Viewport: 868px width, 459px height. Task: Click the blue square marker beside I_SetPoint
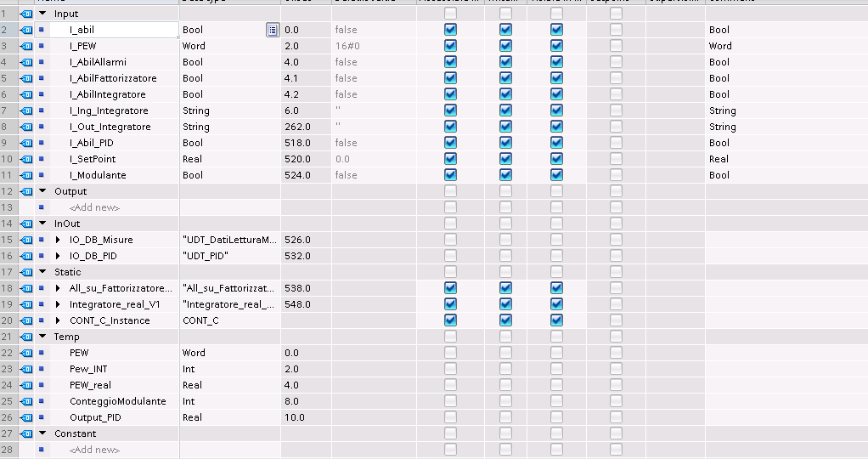coord(42,159)
